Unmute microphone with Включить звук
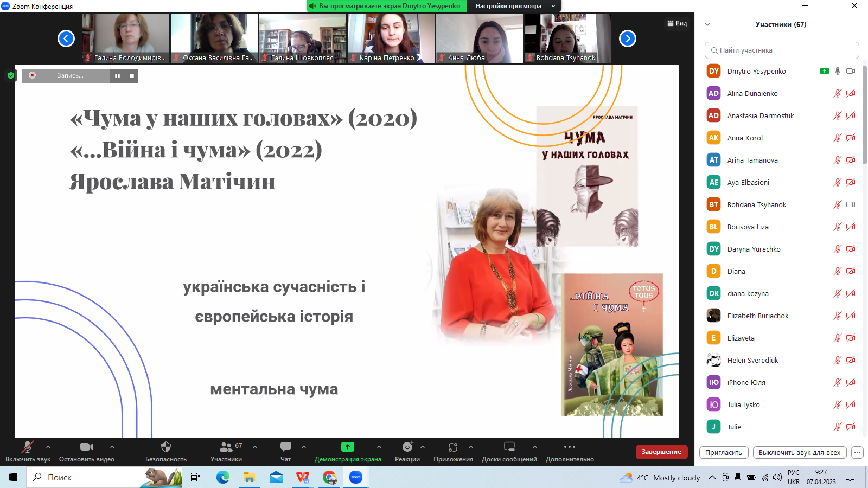This screenshot has height=488, width=868. point(27,447)
